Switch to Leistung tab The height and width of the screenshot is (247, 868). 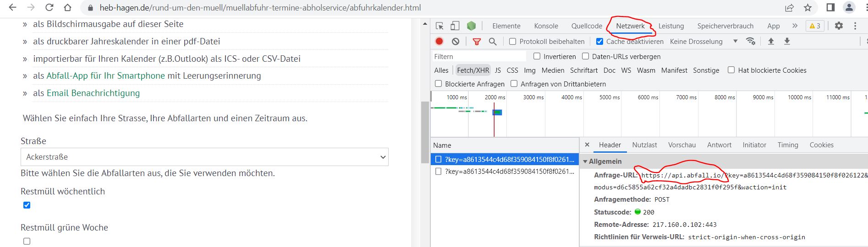coord(671,26)
